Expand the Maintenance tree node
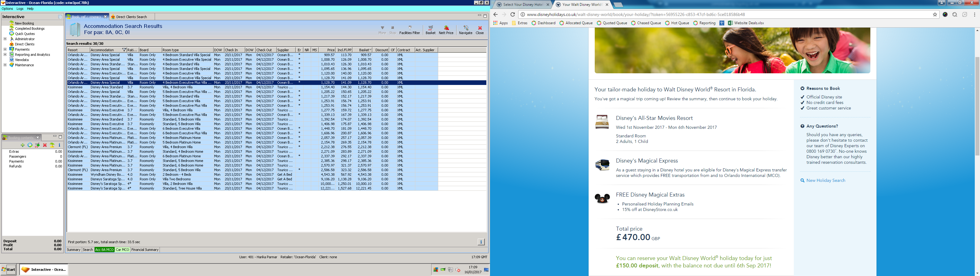Screen dimensions: 980x276 click(x=5, y=65)
